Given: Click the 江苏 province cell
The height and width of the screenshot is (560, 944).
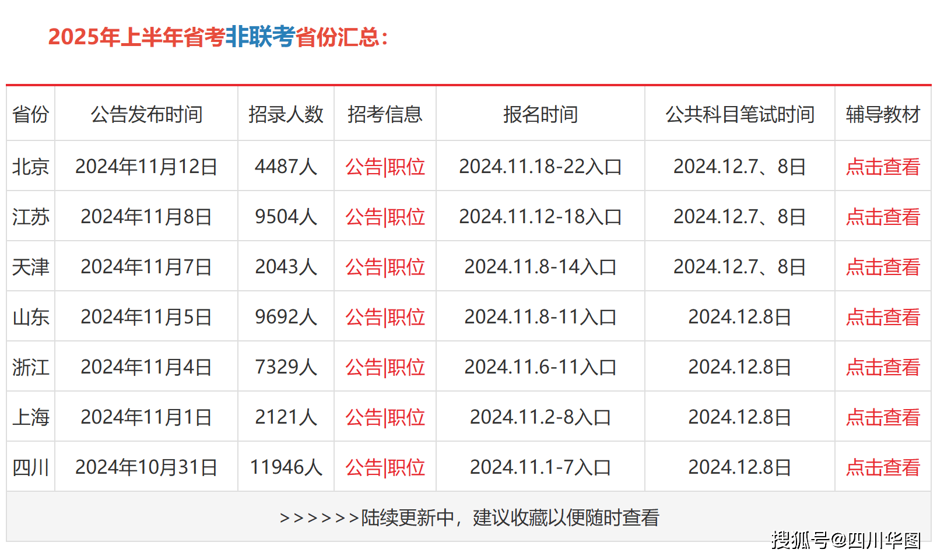Looking at the screenshot, I should 30,217.
